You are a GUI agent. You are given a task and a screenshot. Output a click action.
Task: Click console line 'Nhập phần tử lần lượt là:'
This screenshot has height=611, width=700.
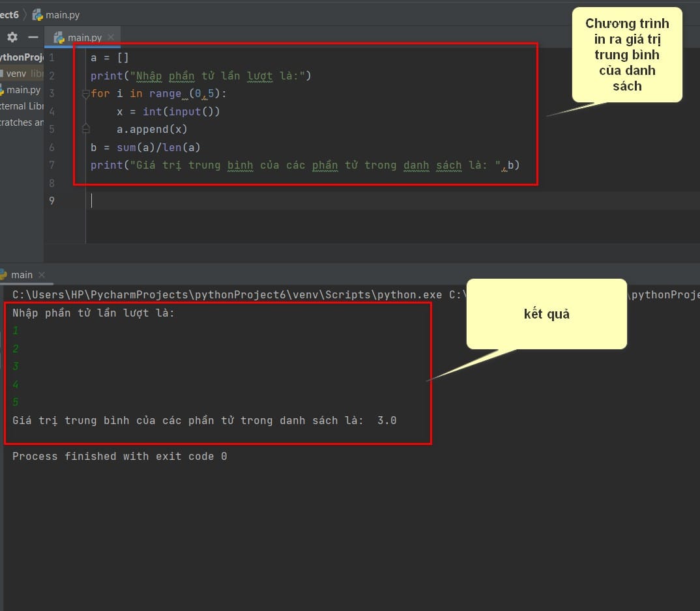click(93, 313)
